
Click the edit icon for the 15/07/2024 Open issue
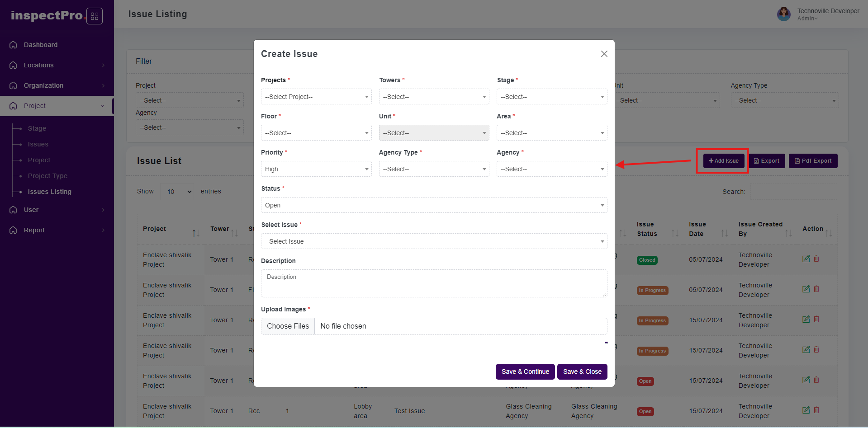pyautogui.click(x=806, y=380)
